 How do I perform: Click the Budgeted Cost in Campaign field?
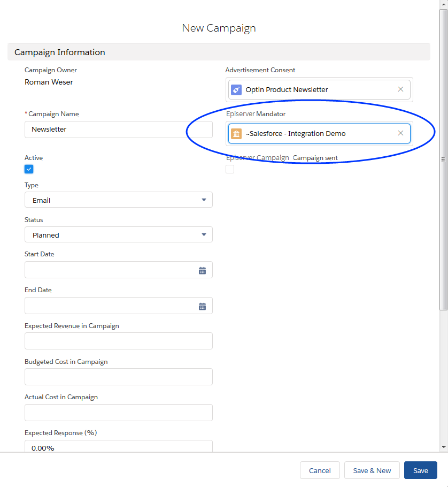click(x=119, y=377)
